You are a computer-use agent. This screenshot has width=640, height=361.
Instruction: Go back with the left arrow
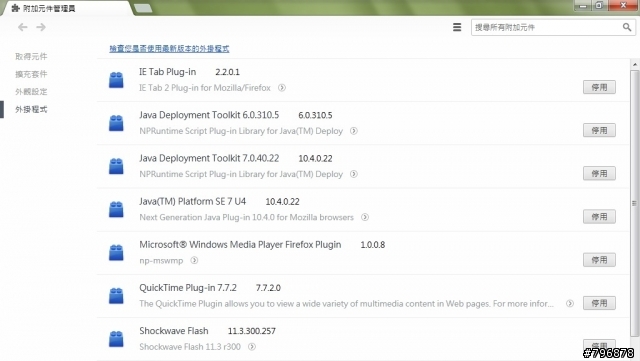[x=22, y=27]
